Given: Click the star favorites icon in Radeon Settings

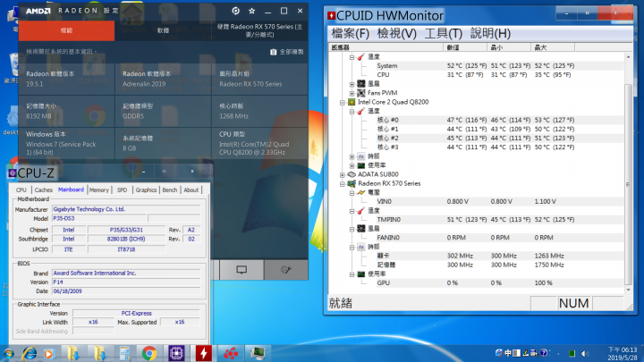Looking at the screenshot, I should point(251,11).
